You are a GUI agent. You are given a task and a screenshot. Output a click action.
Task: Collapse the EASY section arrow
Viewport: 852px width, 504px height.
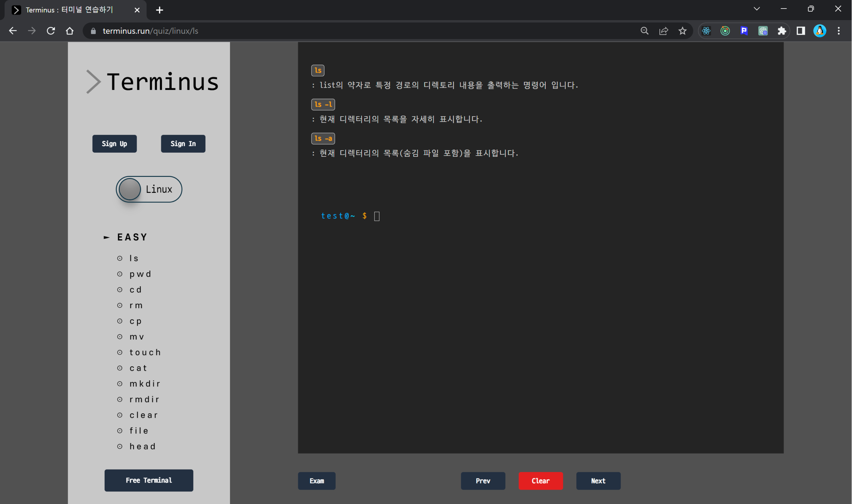click(x=106, y=237)
